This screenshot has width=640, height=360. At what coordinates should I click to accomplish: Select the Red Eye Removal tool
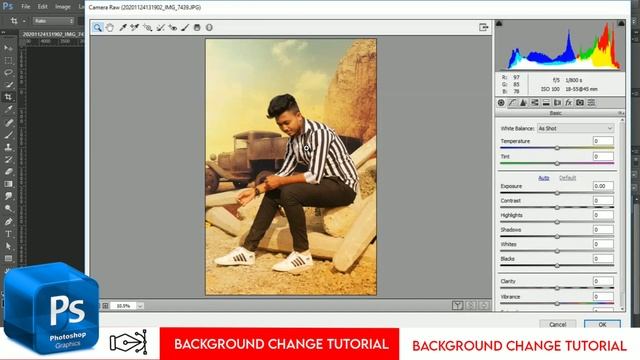click(x=172, y=27)
